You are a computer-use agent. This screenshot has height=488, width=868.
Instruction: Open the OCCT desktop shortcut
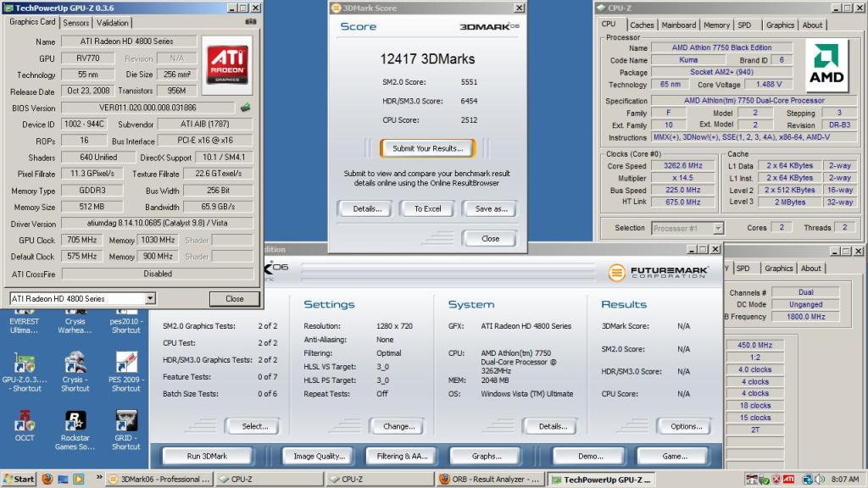click(x=25, y=426)
